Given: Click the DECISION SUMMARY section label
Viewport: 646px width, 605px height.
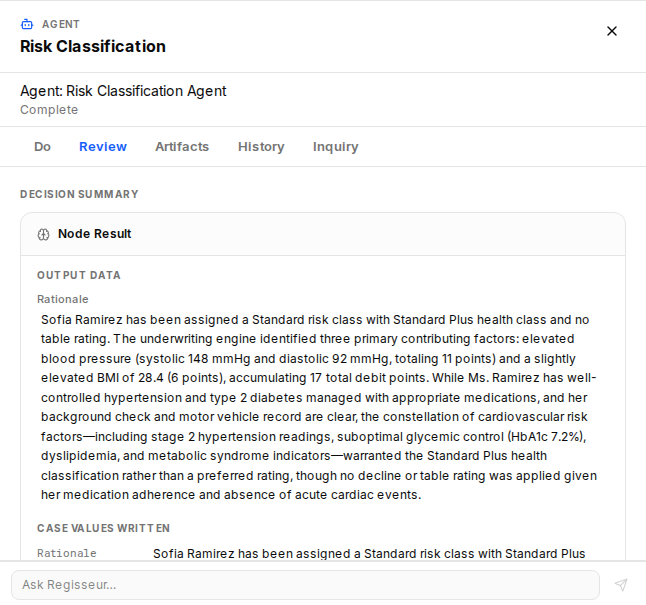Looking at the screenshot, I should pos(79,194).
